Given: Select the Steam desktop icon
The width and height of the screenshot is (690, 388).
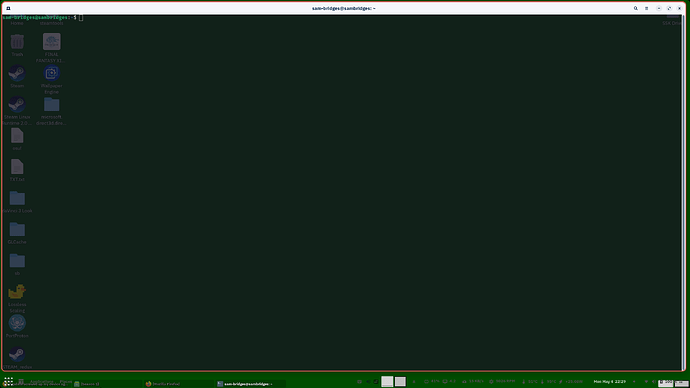Looking at the screenshot, I should (x=17, y=77).
